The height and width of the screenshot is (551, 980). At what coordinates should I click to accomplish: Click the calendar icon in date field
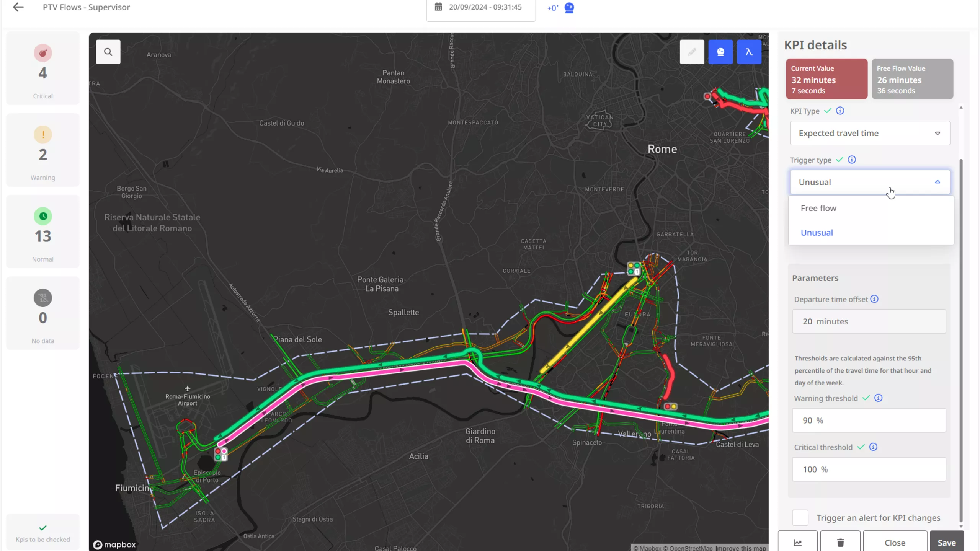pos(438,7)
